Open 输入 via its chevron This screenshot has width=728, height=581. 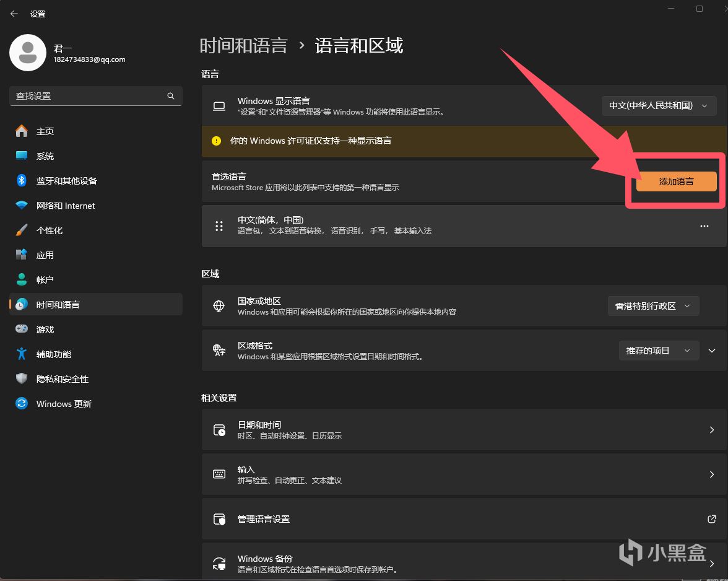(712, 474)
